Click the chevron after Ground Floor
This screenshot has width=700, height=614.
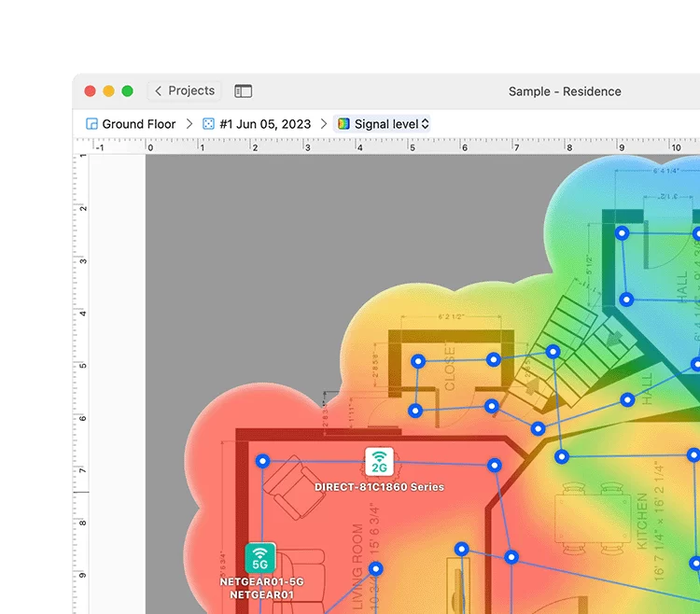point(189,124)
